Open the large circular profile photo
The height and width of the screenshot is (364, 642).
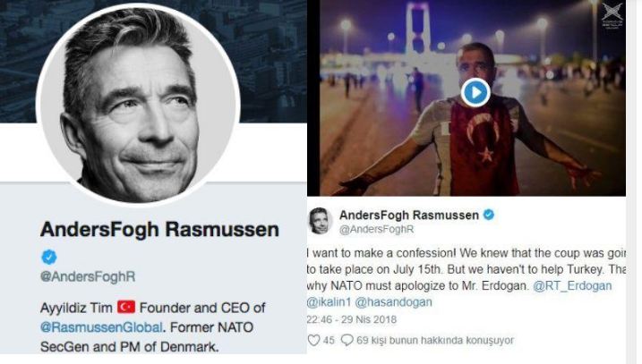click(138, 105)
